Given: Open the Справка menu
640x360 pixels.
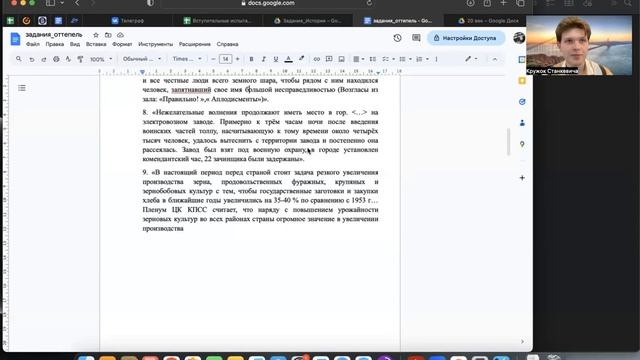Looking at the screenshot, I should coord(227,44).
